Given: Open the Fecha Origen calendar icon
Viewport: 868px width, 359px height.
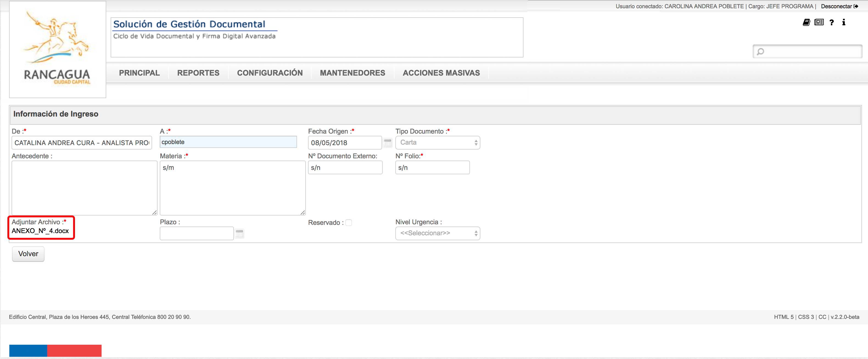Looking at the screenshot, I should tap(388, 143).
